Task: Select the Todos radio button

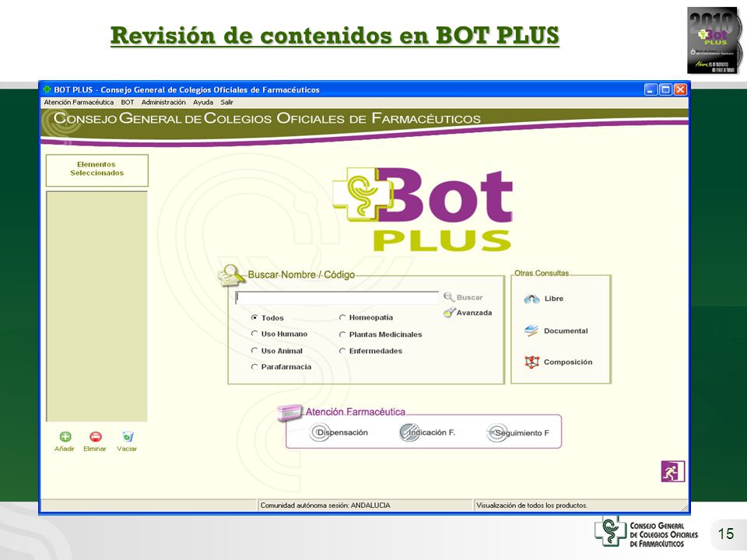Action: point(254,317)
